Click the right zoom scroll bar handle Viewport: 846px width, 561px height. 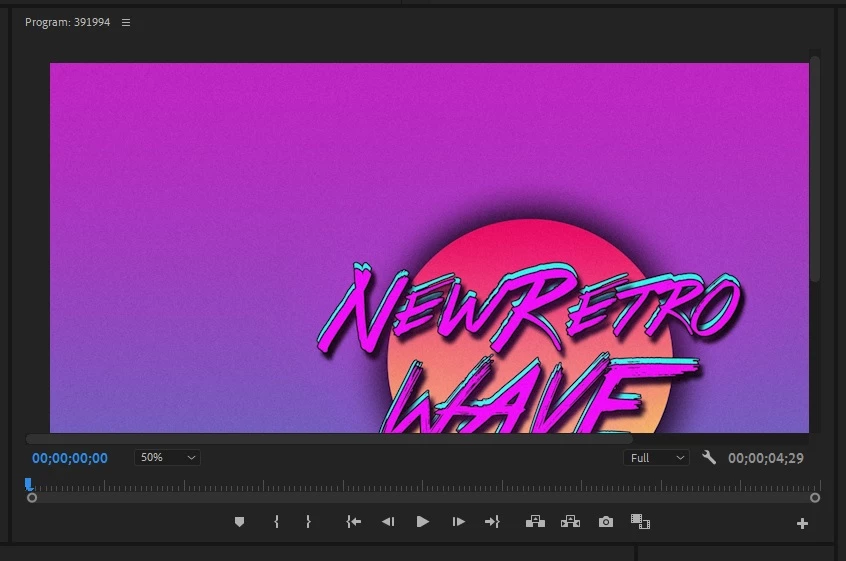click(815, 498)
